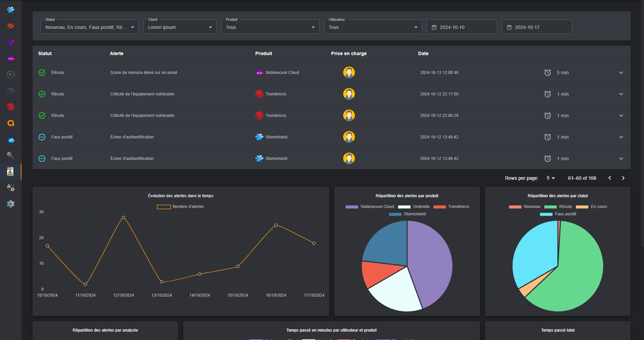Click the red Trendmicro sidebar icon
The width and height of the screenshot is (644, 340).
coord(11,107)
